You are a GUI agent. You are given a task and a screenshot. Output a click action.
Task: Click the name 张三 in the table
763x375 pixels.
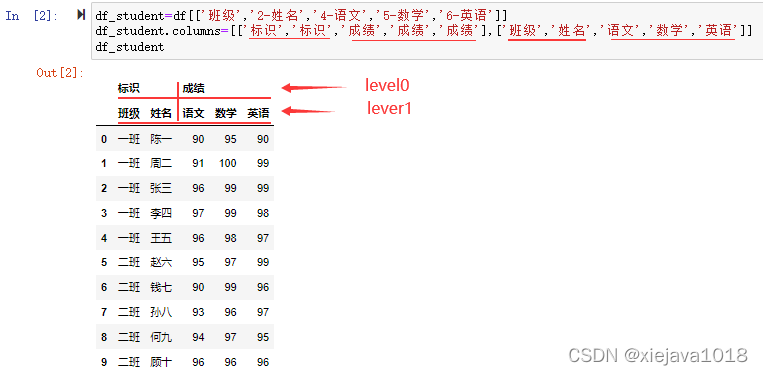[161, 188]
